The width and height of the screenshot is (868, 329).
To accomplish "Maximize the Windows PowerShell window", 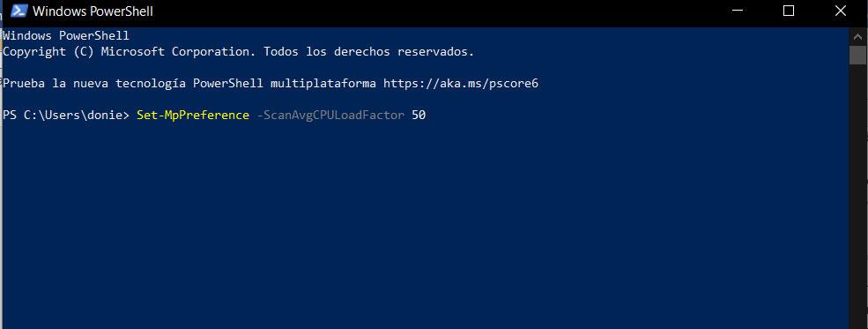I will [x=789, y=11].
